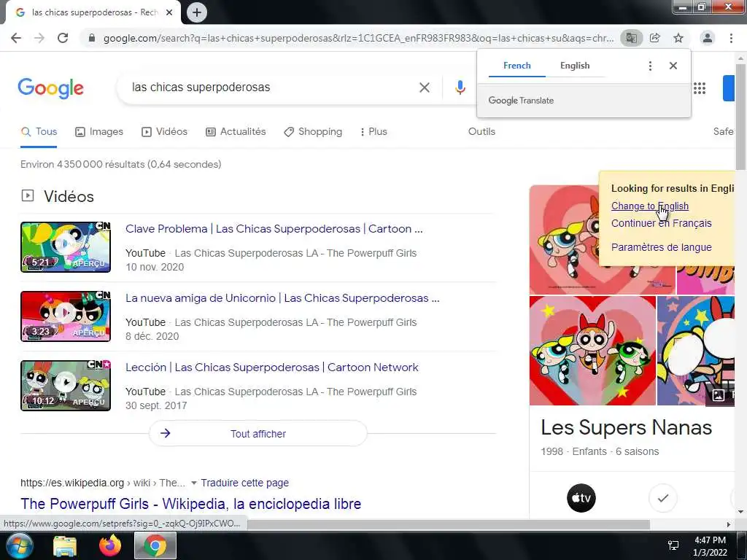This screenshot has width=747, height=560.
Task: Bookmark this page with the star icon
Action: 678,38
